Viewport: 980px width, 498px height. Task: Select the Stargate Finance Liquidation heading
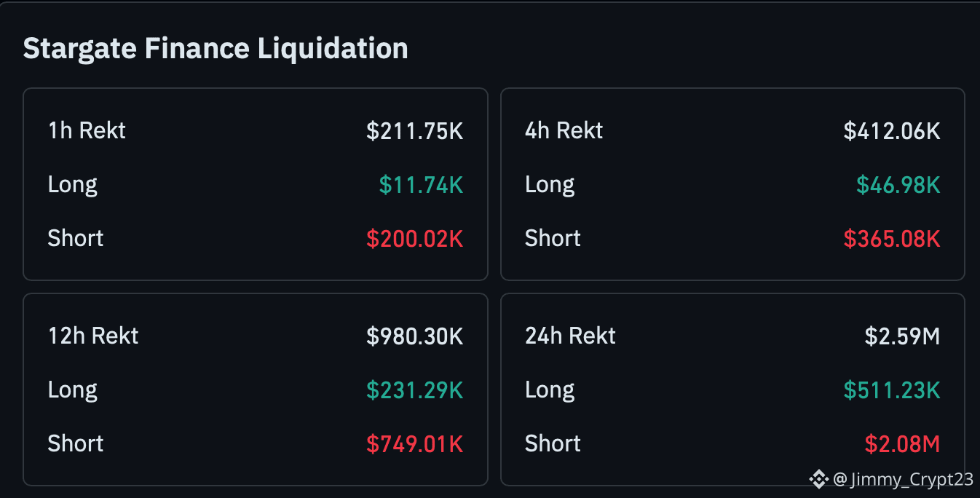[x=216, y=49]
